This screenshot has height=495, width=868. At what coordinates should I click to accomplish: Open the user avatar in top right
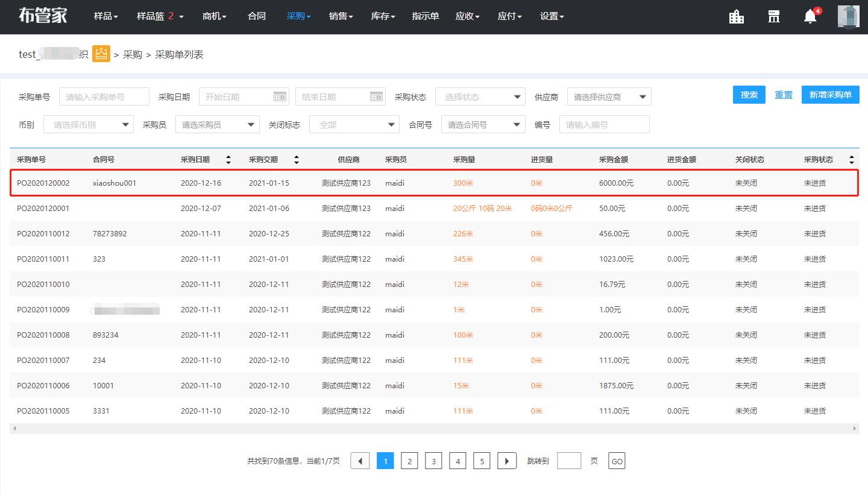tap(848, 16)
